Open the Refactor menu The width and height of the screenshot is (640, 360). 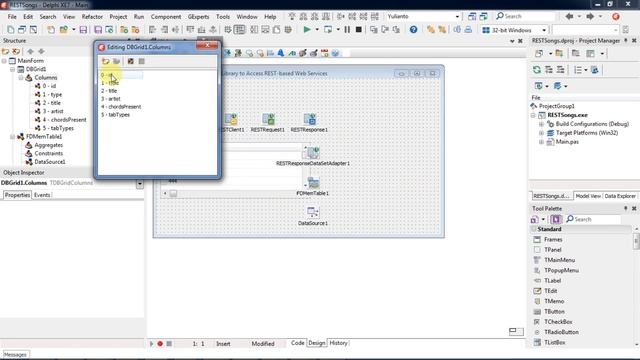(x=92, y=17)
